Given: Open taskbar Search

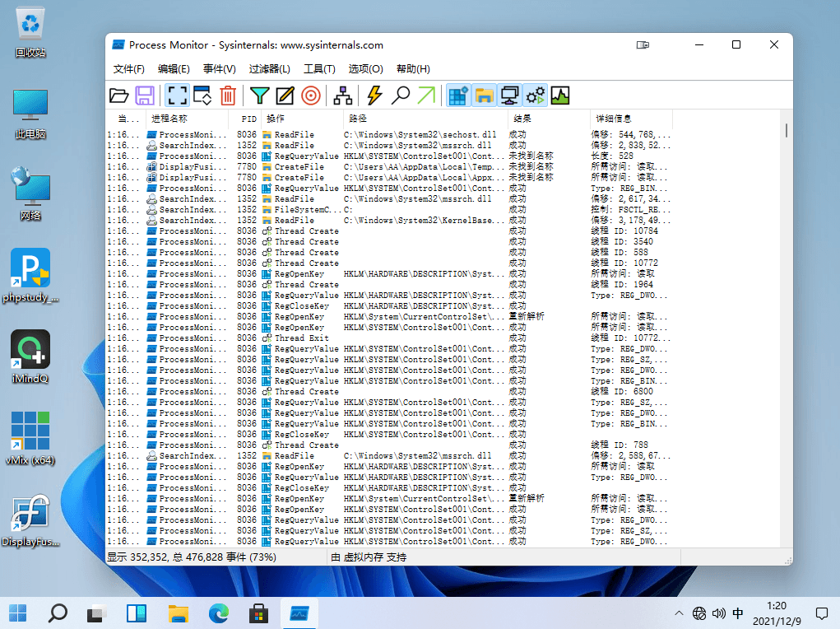Looking at the screenshot, I should coord(58,613).
